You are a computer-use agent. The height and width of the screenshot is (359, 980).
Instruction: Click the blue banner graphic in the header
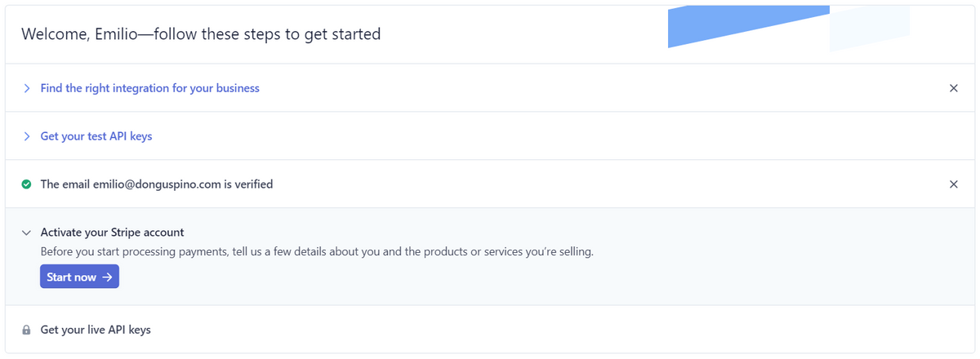click(747, 26)
